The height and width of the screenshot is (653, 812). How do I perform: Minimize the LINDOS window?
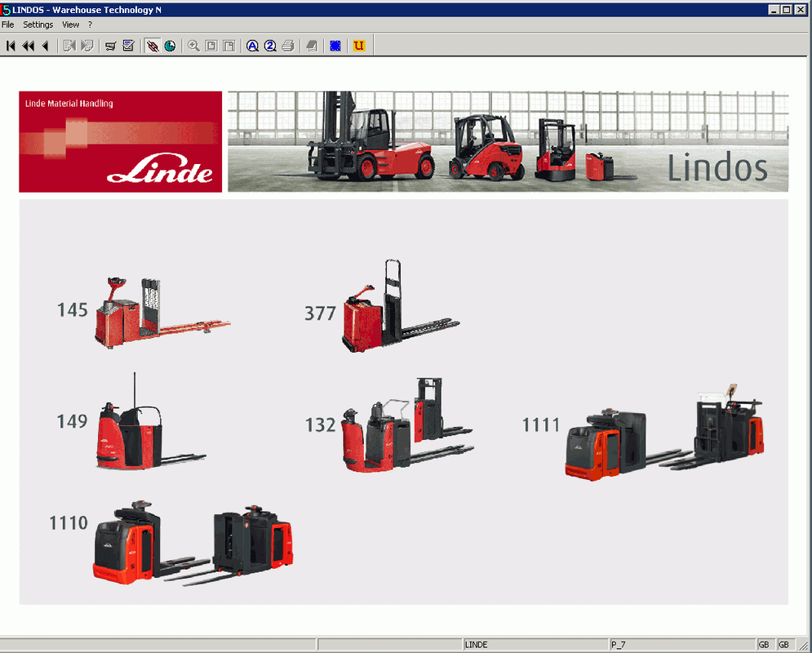774,9
